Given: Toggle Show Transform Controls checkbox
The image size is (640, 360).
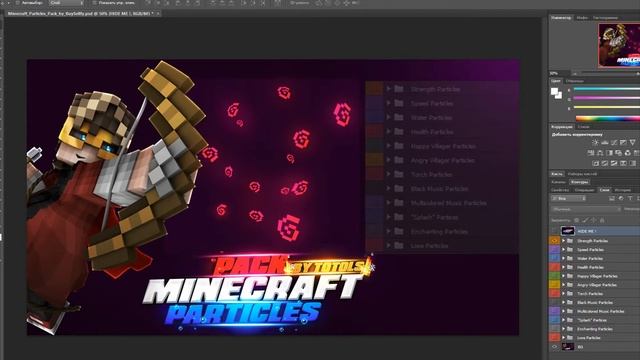Looking at the screenshot, I should (x=94, y=3).
